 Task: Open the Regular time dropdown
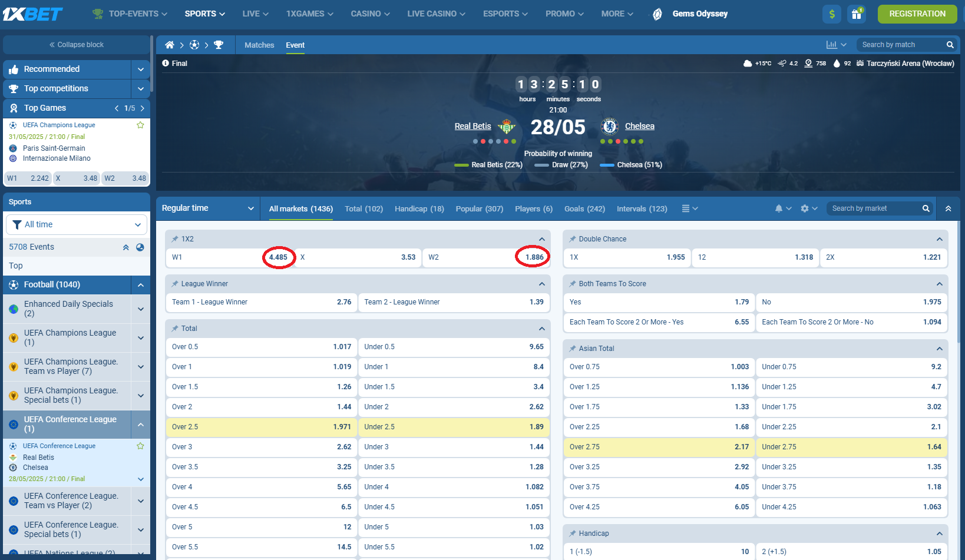click(208, 208)
